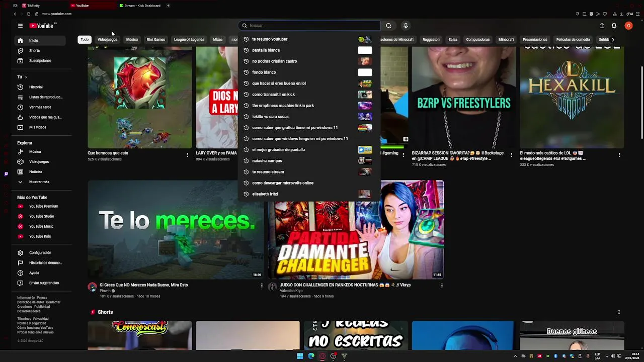Choose suggestion 'te resumo youtuber'
This screenshot has height=362, width=644.
click(x=309, y=39)
